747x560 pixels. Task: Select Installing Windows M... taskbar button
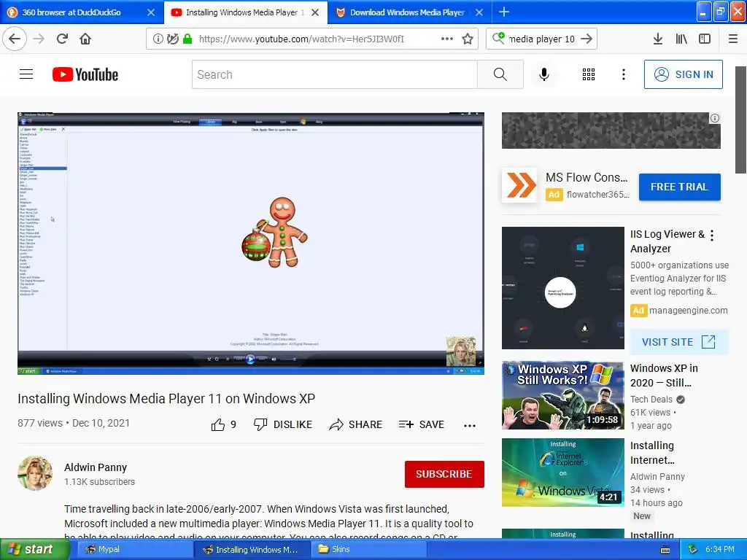pyautogui.click(x=252, y=549)
